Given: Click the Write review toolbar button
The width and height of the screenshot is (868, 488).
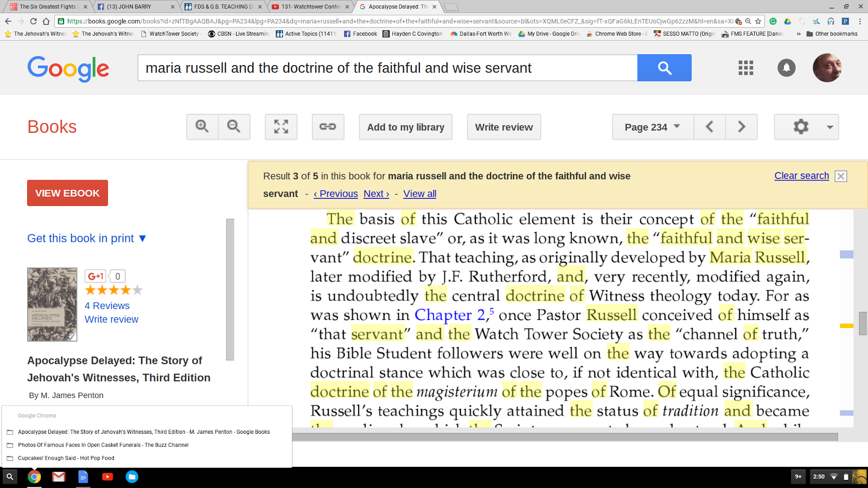Looking at the screenshot, I should coord(504,127).
